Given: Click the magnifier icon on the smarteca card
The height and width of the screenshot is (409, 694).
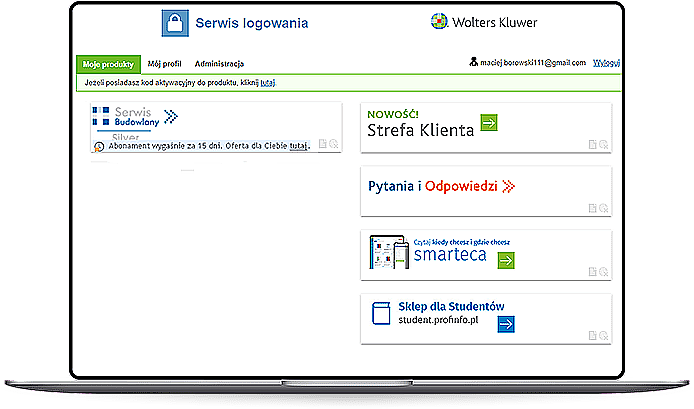Looking at the screenshot, I should (x=604, y=272).
